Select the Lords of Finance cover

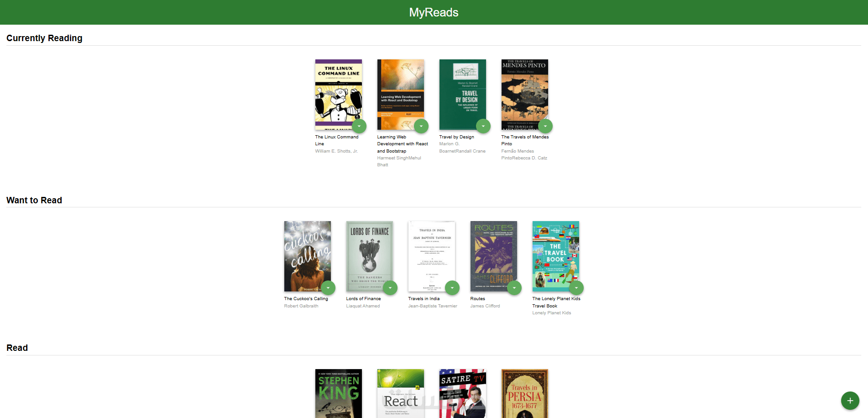coord(370,256)
